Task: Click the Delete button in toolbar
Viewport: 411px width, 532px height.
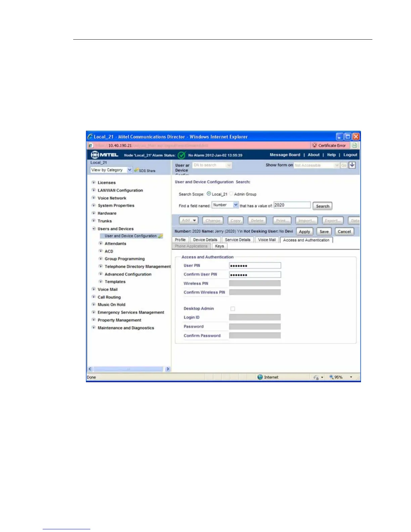Action: coord(257,221)
